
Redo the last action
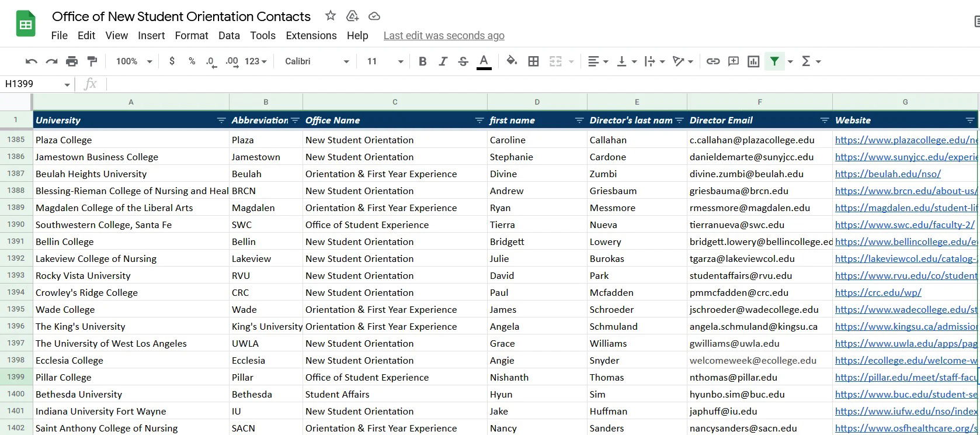[52, 61]
